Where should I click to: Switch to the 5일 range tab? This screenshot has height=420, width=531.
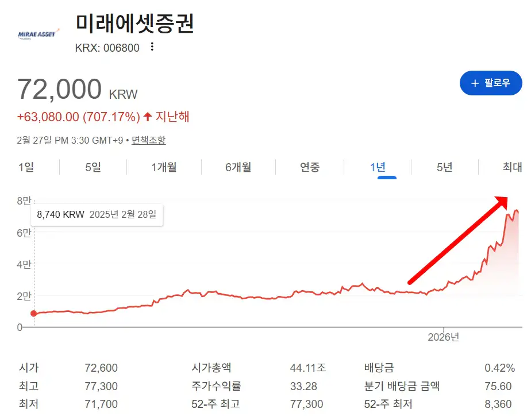coord(93,167)
